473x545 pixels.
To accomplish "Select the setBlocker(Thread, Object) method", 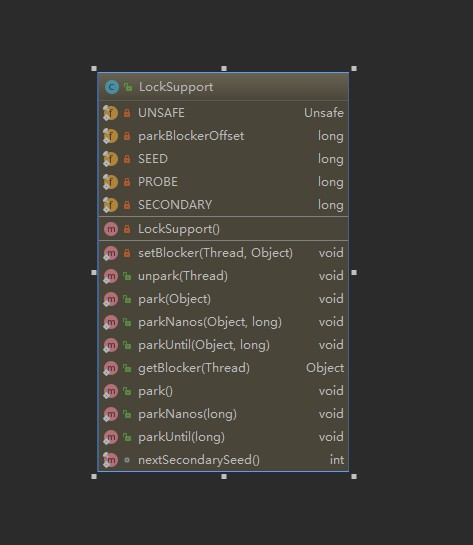I will pos(215,253).
